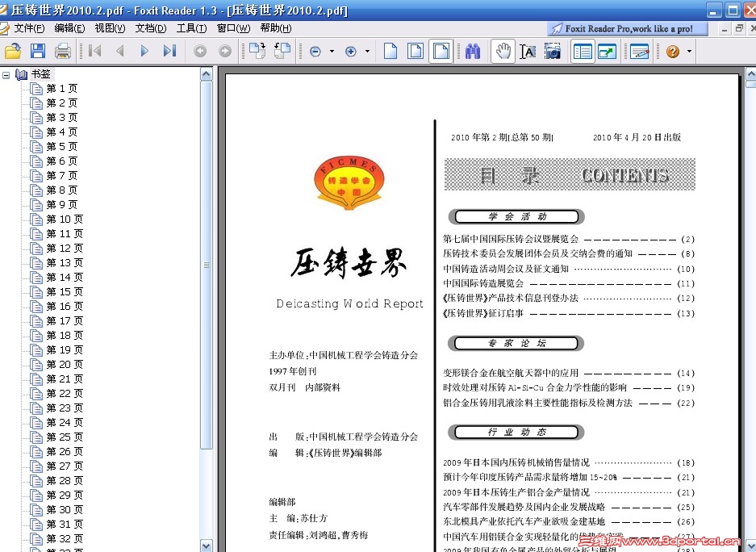The height and width of the screenshot is (552, 756).
Task: Click contents entry 第七届中国国际压铸会议暨展览会
Action: coord(511,239)
